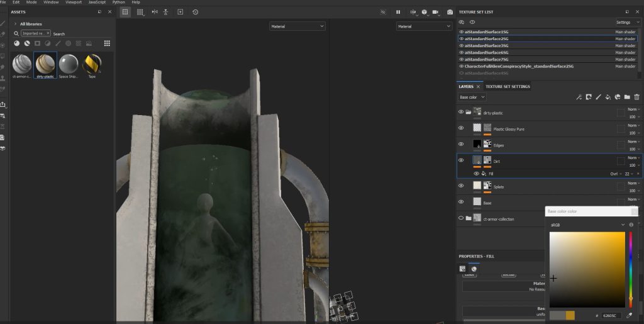Filter assets by the landscape-picture type icon
This screenshot has width=644, height=324.
(89, 43)
